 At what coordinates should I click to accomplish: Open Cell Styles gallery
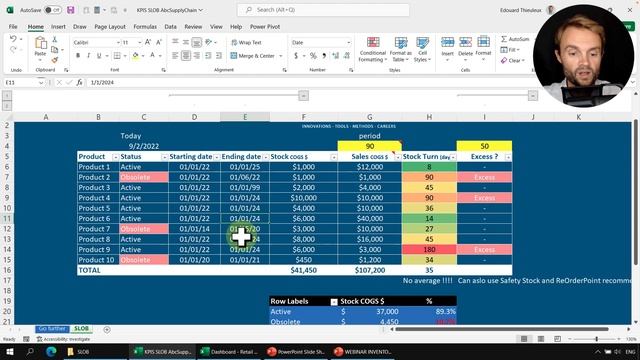[x=422, y=49]
